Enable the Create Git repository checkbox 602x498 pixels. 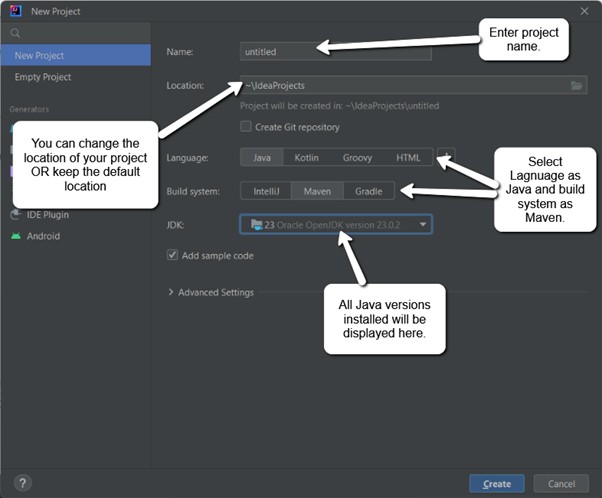coord(246,126)
